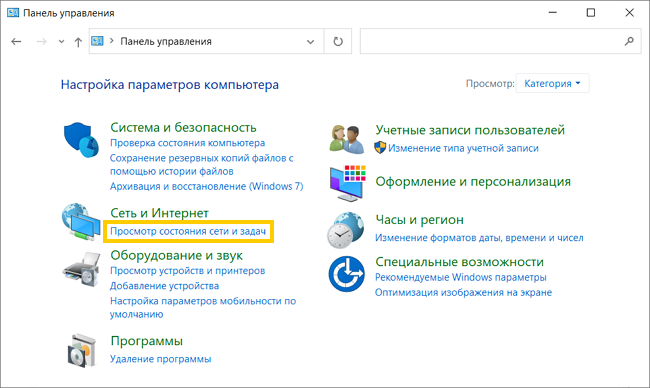
Task: Open Проверка состояния компьютера
Action: pyautogui.click(x=187, y=143)
